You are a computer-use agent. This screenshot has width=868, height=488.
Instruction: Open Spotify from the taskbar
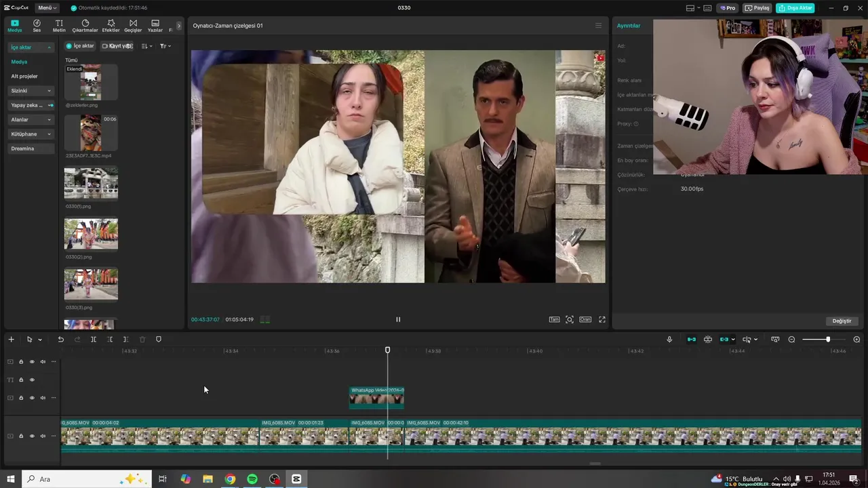252,479
